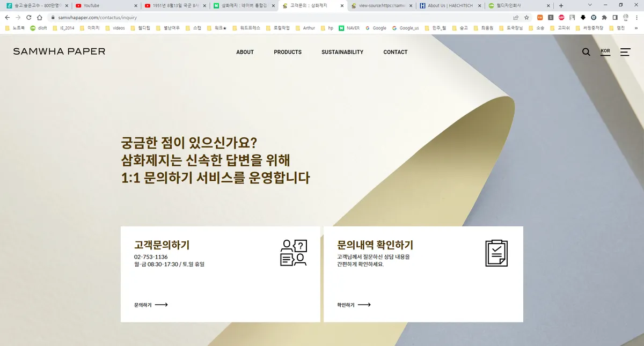Screen dimensions: 644x346
Task: Click the lock icon beside the URL
Action: point(53,17)
